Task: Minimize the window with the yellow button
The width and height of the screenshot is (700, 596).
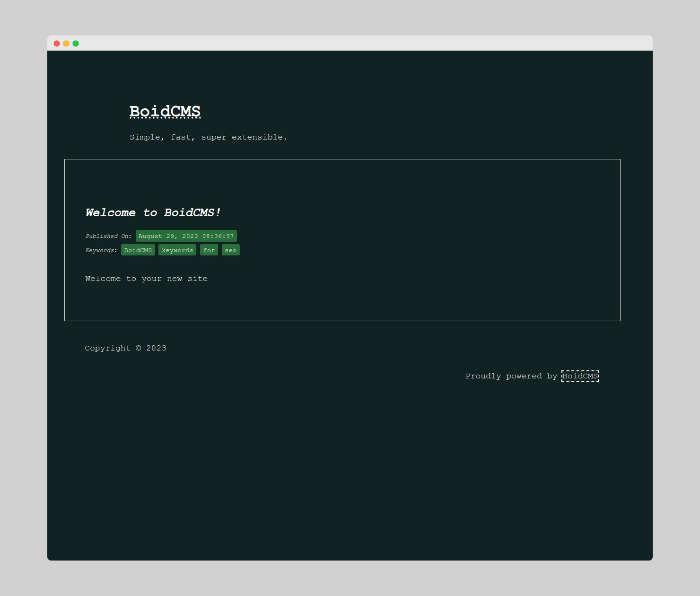Action: click(66, 44)
